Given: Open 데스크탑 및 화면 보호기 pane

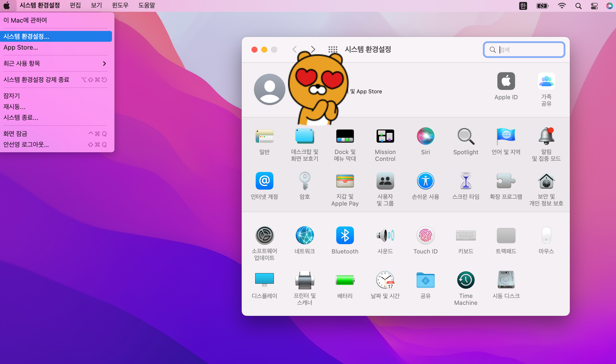Looking at the screenshot, I should 305,144.
